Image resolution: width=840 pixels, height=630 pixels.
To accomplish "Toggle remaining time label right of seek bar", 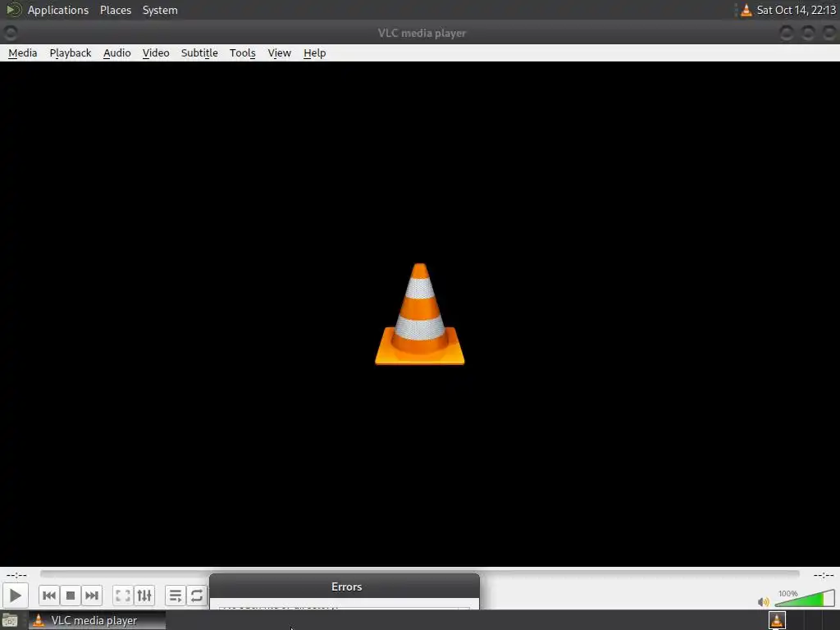I will [x=823, y=575].
